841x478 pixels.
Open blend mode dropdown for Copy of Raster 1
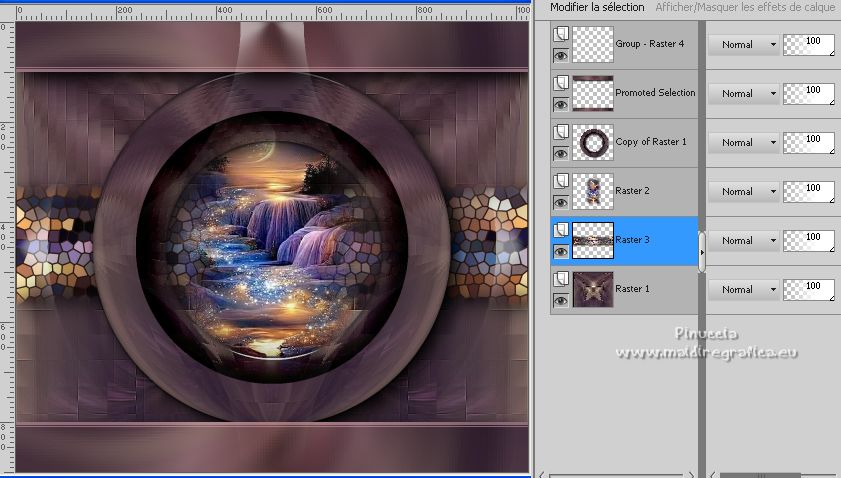click(x=744, y=143)
